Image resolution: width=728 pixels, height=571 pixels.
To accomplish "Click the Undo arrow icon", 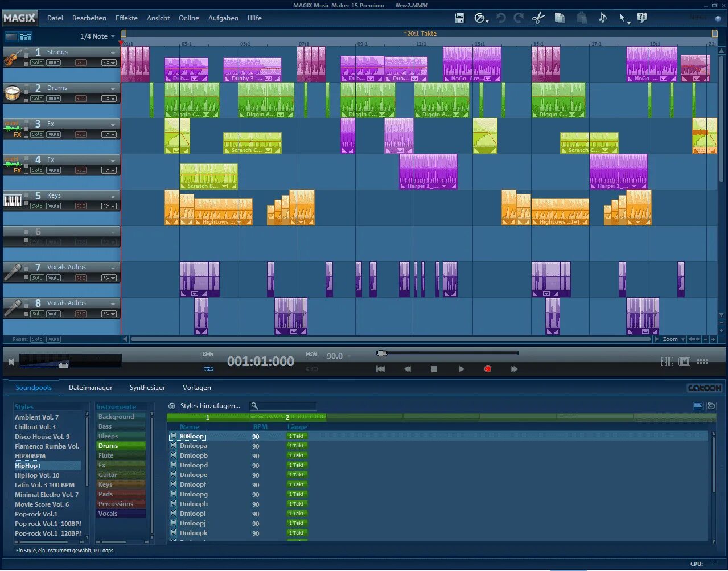I will (x=501, y=18).
